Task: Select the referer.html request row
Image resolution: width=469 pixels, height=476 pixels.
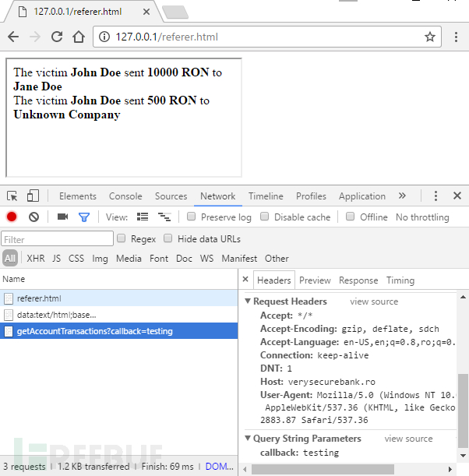Action: (x=119, y=298)
